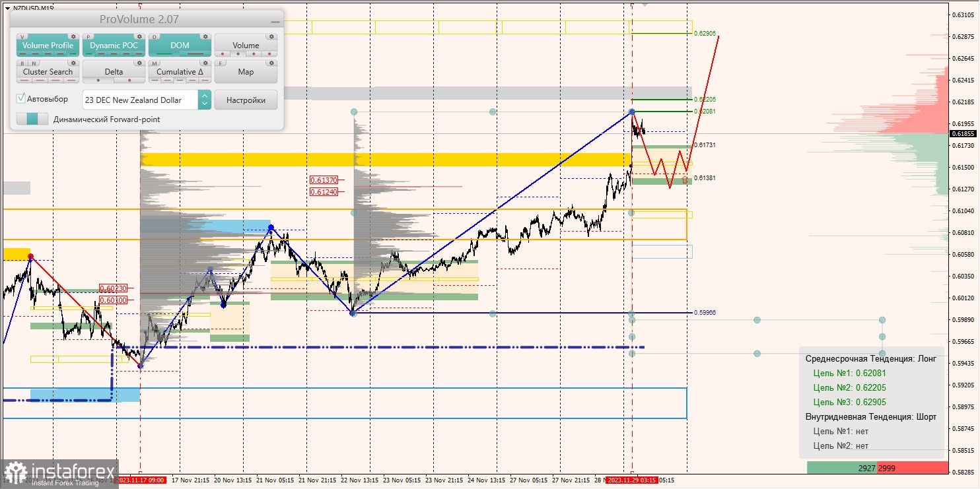Open Volume Profile gear settings
980x489 pixels.
(x=73, y=37)
